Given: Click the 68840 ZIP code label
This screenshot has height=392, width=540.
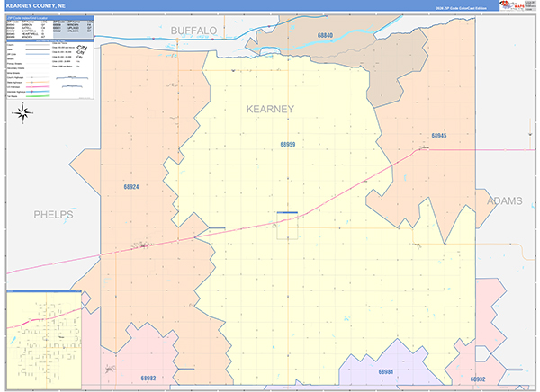Looking at the screenshot, I should point(325,35).
